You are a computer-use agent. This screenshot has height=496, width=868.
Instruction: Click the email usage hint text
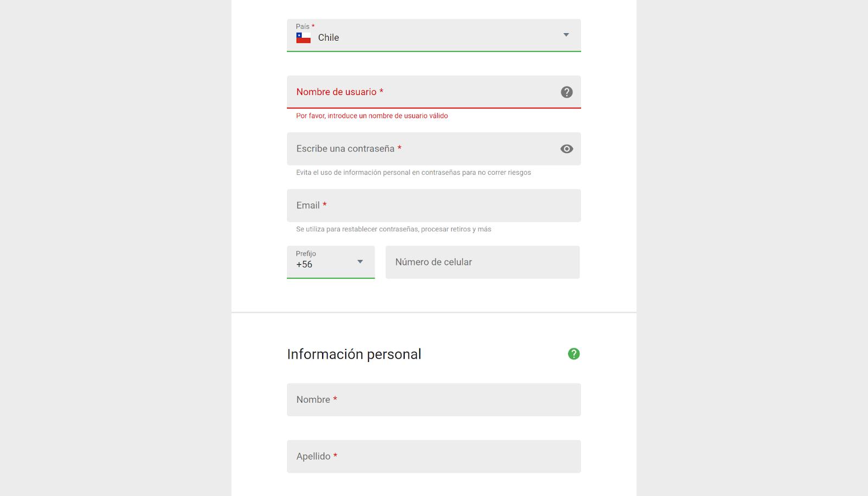point(394,229)
